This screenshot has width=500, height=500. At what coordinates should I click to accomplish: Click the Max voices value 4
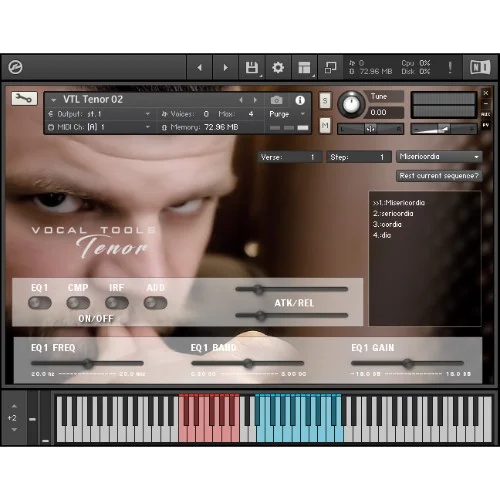click(251, 114)
